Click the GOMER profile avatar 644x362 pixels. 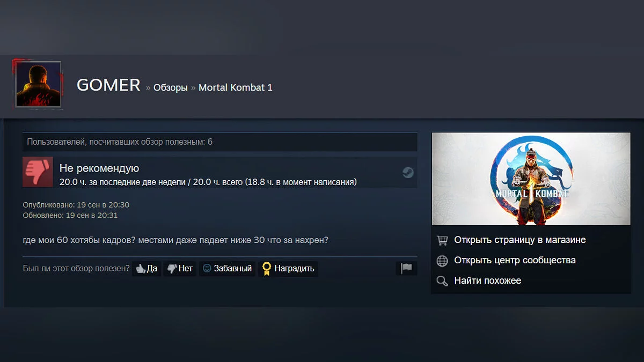38,84
